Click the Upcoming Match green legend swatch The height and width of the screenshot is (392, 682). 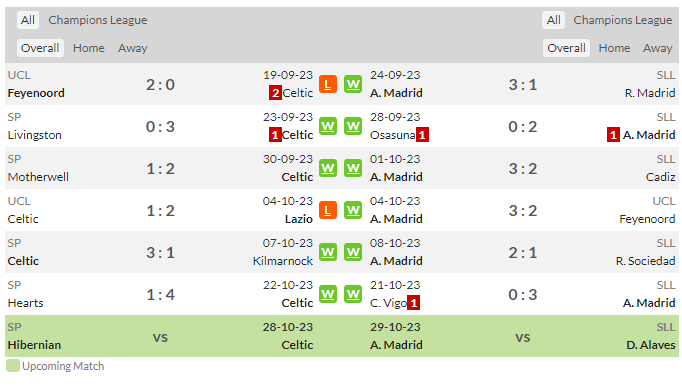click(13, 366)
